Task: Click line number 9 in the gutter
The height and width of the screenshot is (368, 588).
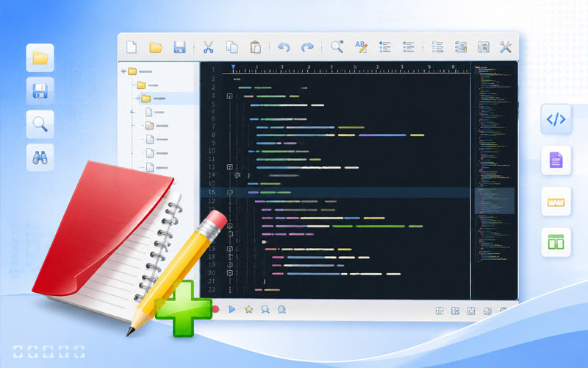Action: point(213,143)
